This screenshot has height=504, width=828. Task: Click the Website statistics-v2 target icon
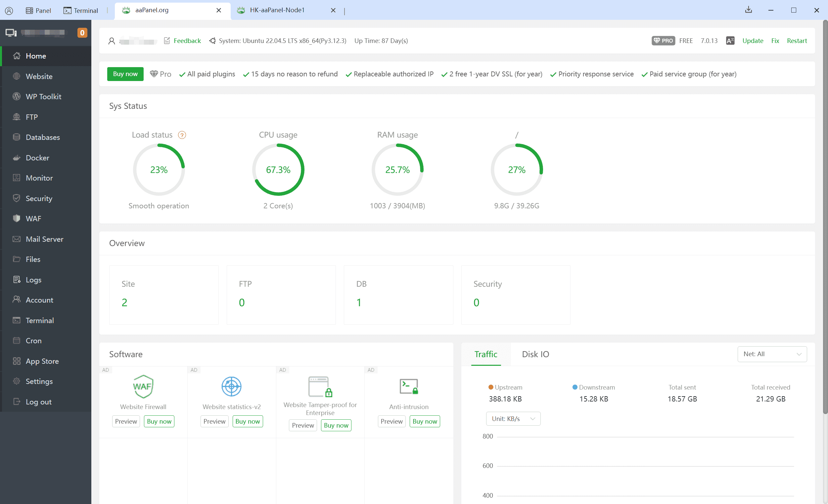[x=232, y=386]
